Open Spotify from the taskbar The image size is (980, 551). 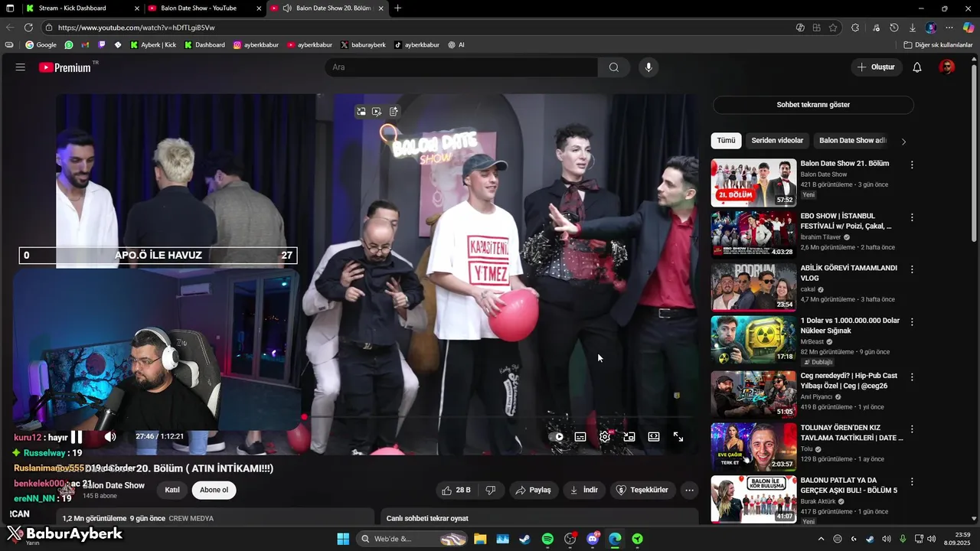(547, 539)
